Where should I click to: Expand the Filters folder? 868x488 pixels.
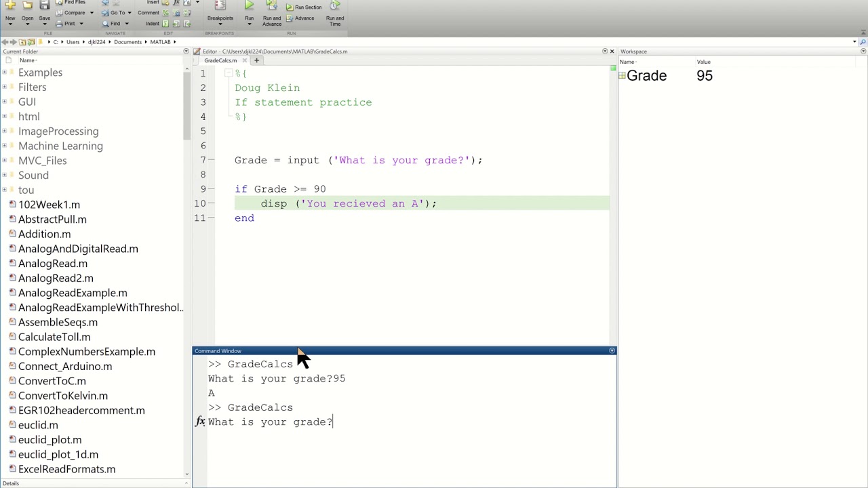tap(5, 87)
